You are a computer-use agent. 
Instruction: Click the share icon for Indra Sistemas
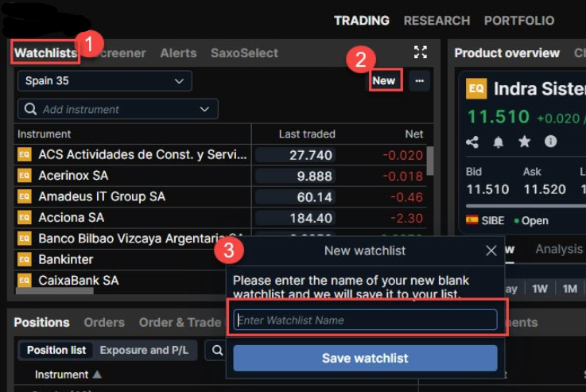coord(472,142)
